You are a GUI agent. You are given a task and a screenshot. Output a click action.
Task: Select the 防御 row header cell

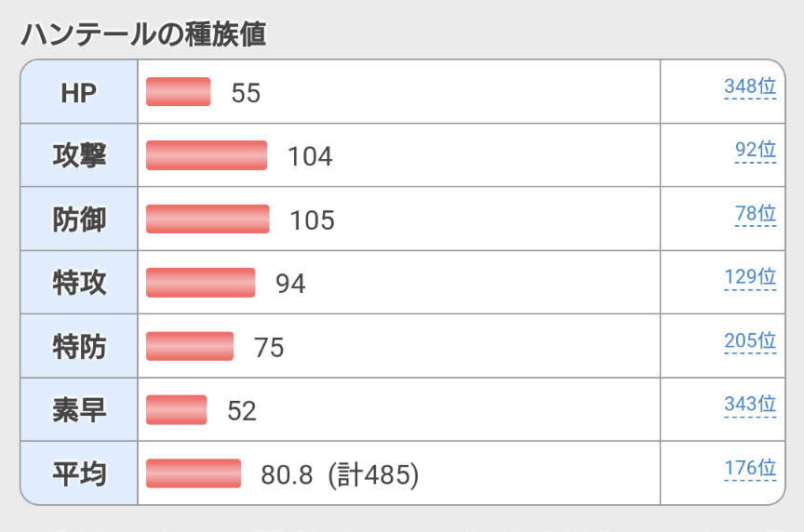[79, 219]
